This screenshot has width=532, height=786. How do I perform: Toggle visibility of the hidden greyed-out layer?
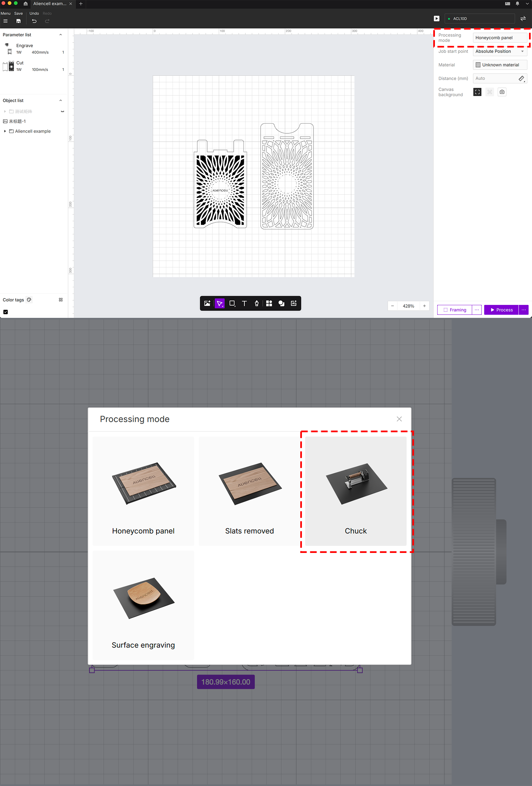coord(63,111)
